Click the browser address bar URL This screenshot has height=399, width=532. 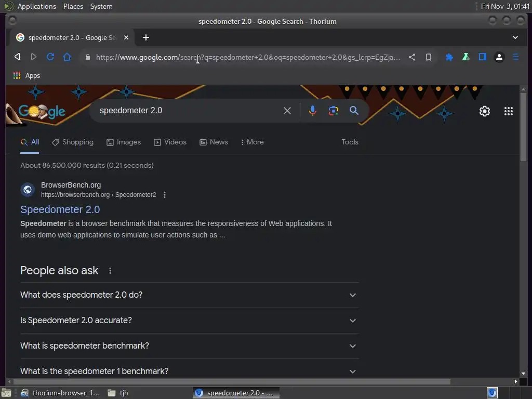(248, 57)
